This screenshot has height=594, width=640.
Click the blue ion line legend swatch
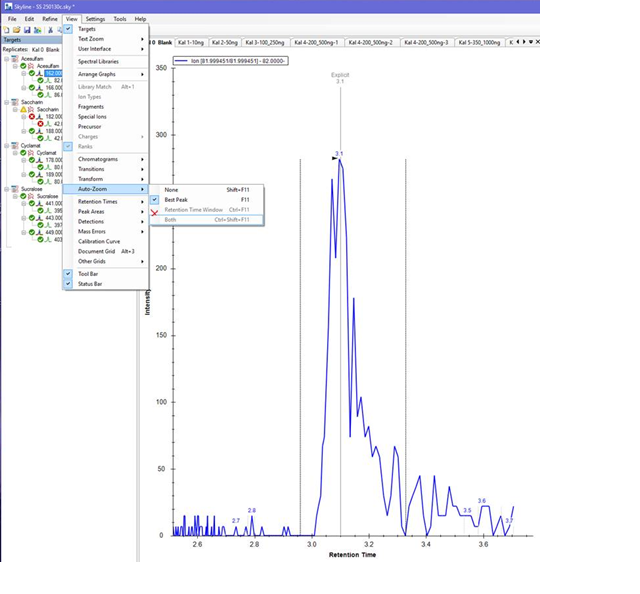[x=181, y=61]
